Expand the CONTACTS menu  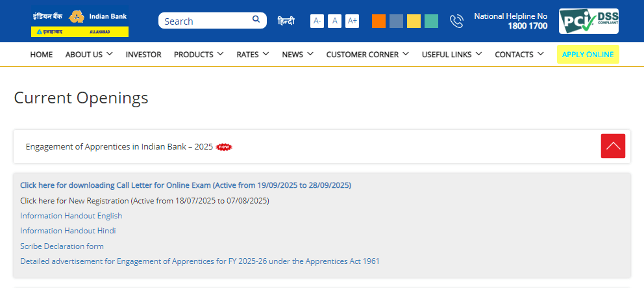click(x=519, y=55)
